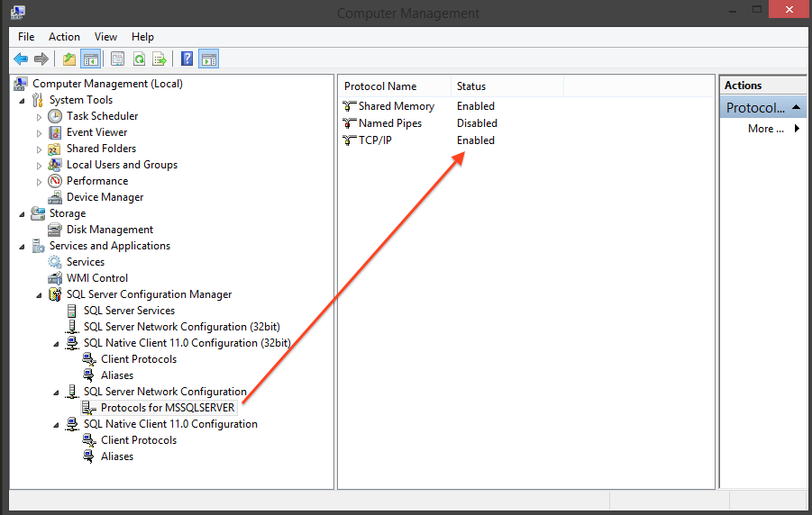Open the Action menu
The height and width of the screenshot is (515, 812).
coord(64,37)
